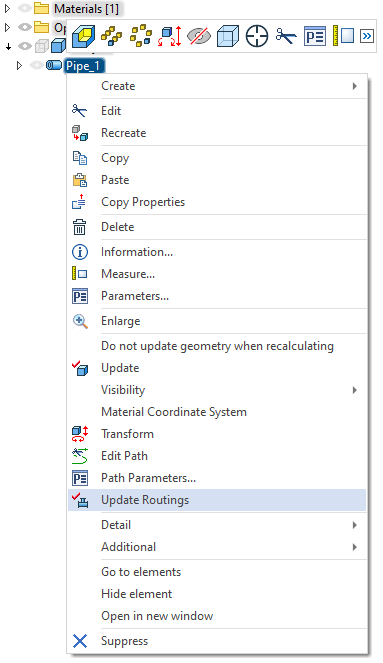Open Parameters... from the context menu
383x663 pixels.
tap(217, 296)
